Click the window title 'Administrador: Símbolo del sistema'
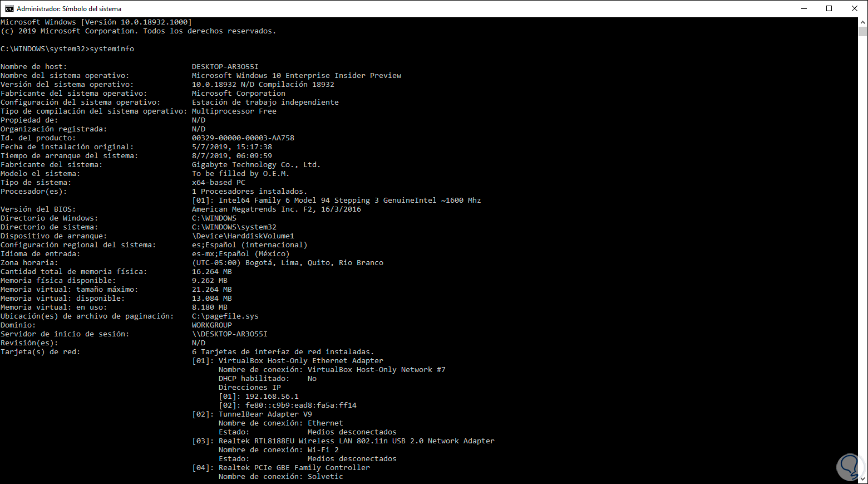Viewport: 868px width, 484px height. (x=69, y=9)
